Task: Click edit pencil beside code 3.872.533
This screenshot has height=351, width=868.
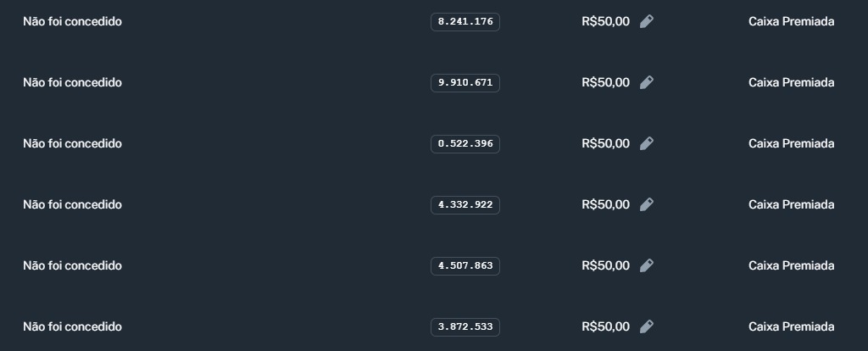Action: 647,327
